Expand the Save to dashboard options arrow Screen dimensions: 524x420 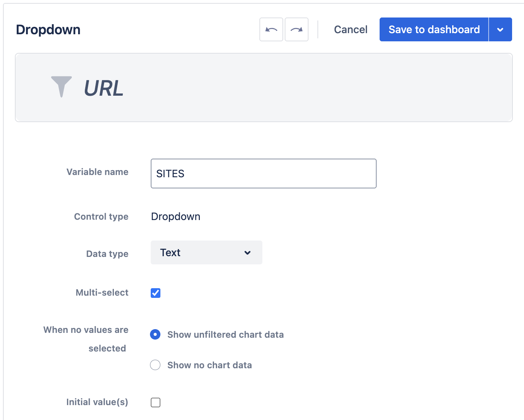500,29
